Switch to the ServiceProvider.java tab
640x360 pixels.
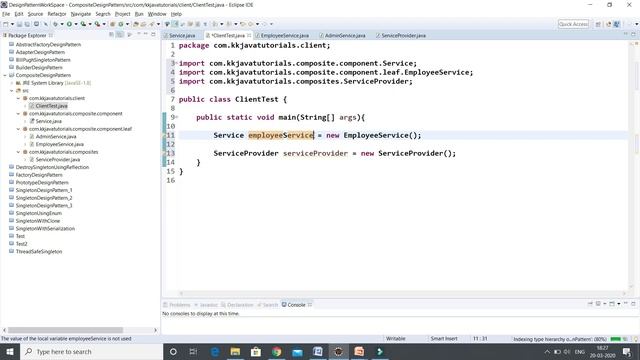coord(401,36)
